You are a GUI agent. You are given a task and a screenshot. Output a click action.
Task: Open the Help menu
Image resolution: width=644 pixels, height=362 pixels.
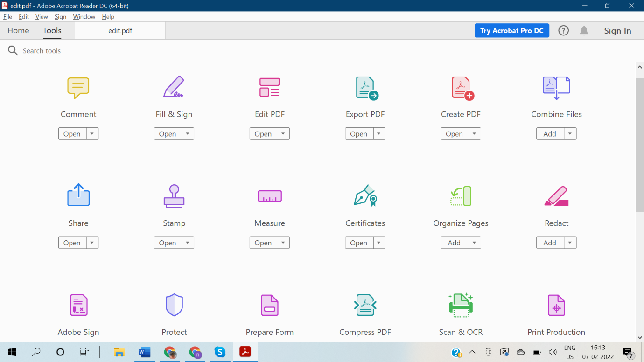pyautogui.click(x=108, y=16)
